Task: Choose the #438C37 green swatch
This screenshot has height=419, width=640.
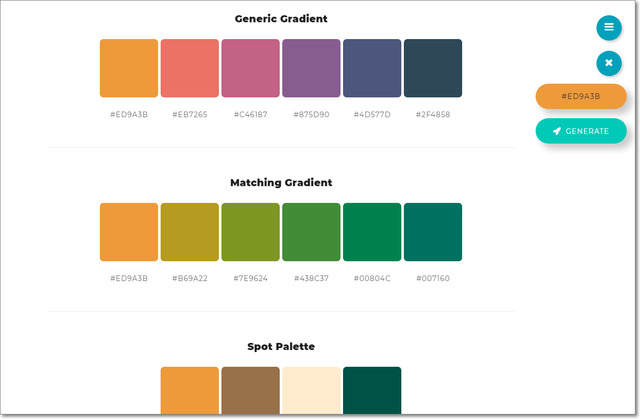Action: (311, 232)
